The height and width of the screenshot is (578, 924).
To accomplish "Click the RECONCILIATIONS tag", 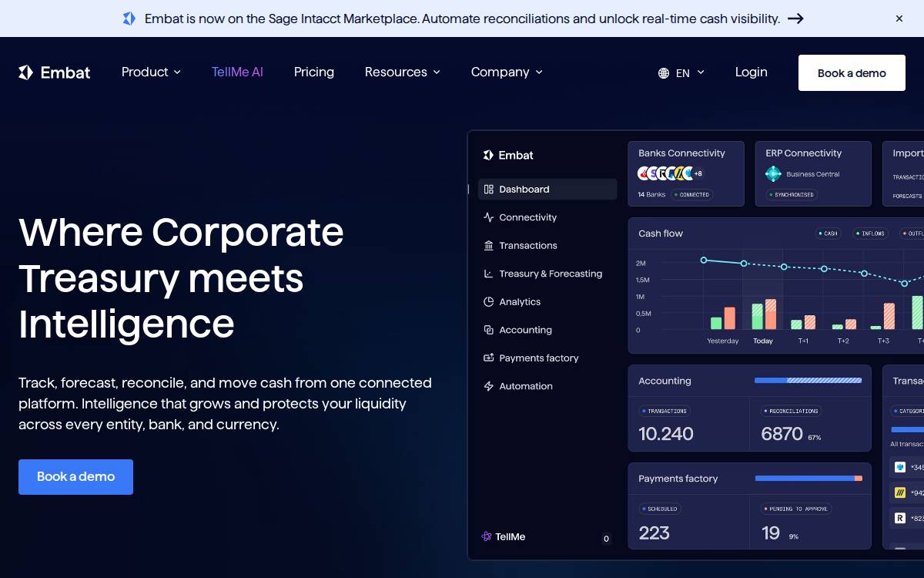I will pos(792,411).
